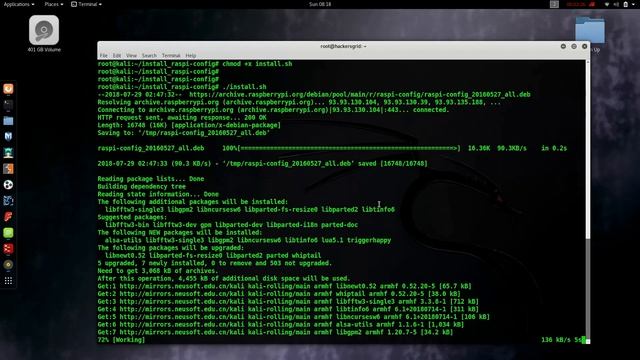Screen dimensions: 640x360
Task: Open the View menu in terminal
Action: [131, 56]
